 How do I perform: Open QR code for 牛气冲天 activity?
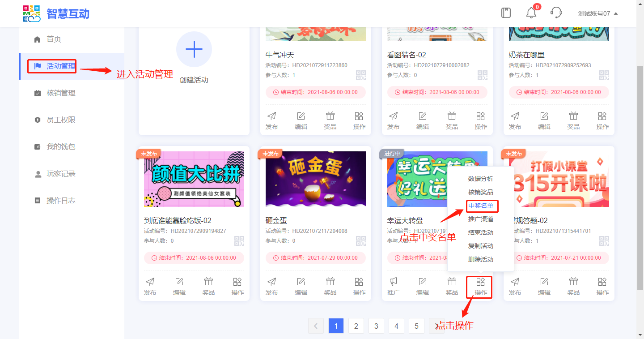tap(360, 75)
